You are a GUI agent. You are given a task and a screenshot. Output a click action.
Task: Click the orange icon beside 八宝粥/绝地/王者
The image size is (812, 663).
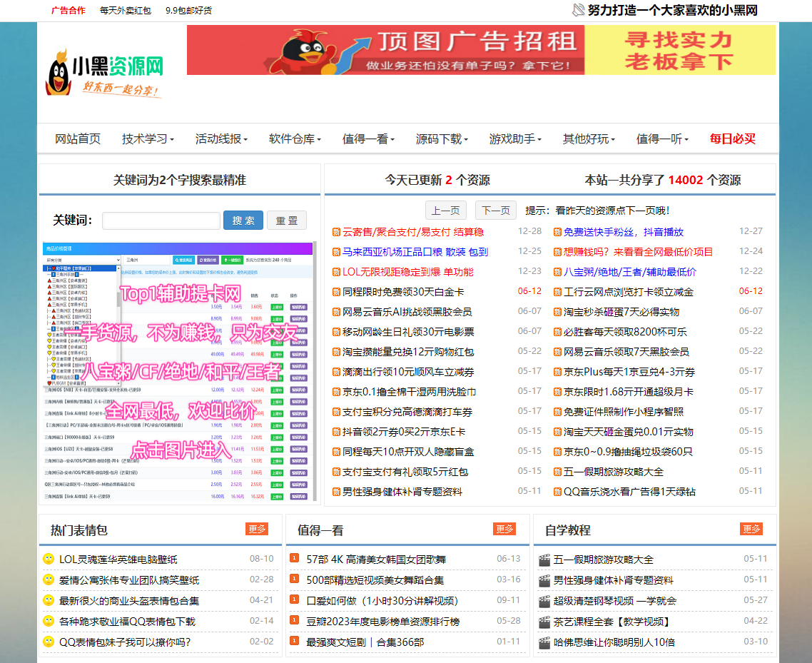coord(557,272)
